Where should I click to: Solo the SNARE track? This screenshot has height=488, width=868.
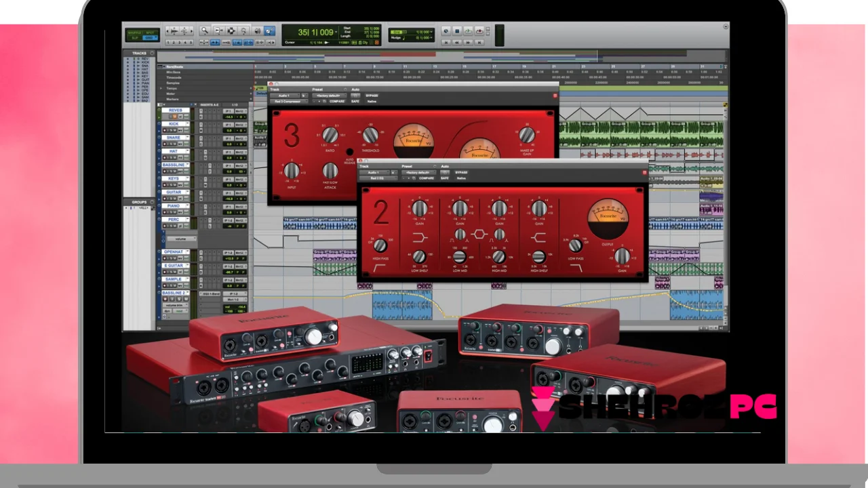[171, 144]
